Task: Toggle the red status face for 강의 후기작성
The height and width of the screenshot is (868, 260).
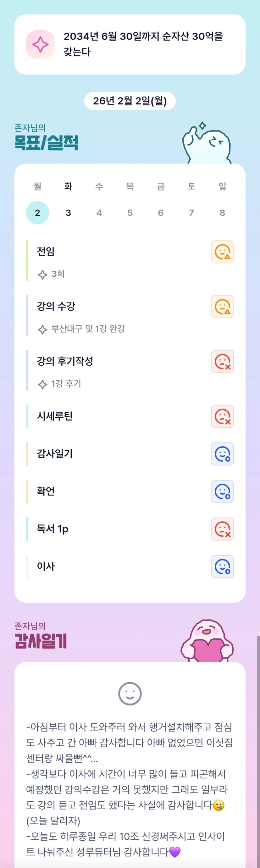Action: (222, 362)
